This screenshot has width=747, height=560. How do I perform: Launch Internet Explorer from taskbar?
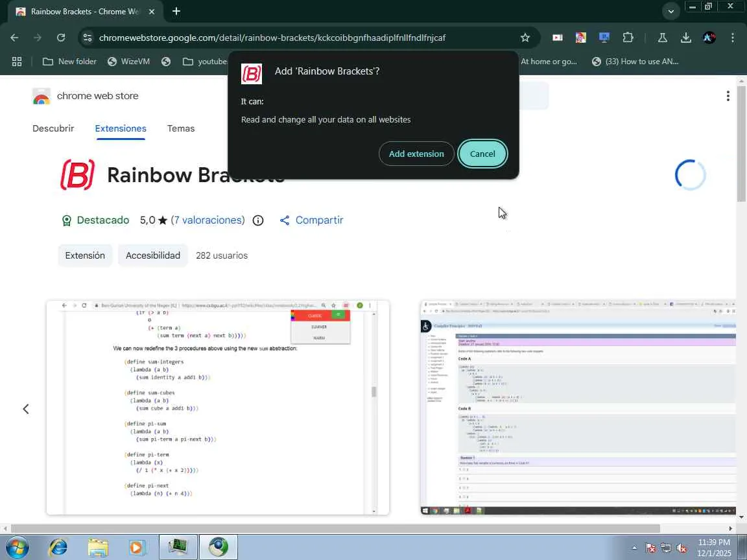[x=58, y=547]
